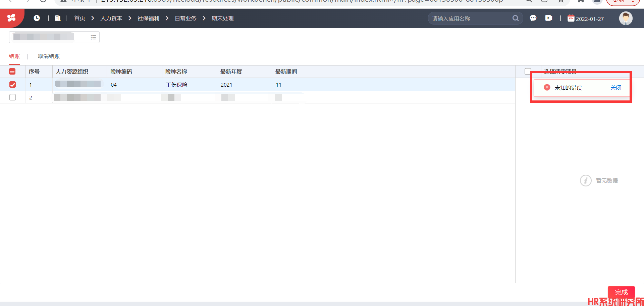This screenshot has height=306, width=644.
Task: Open the user avatar profile
Action: click(x=626, y=18)
